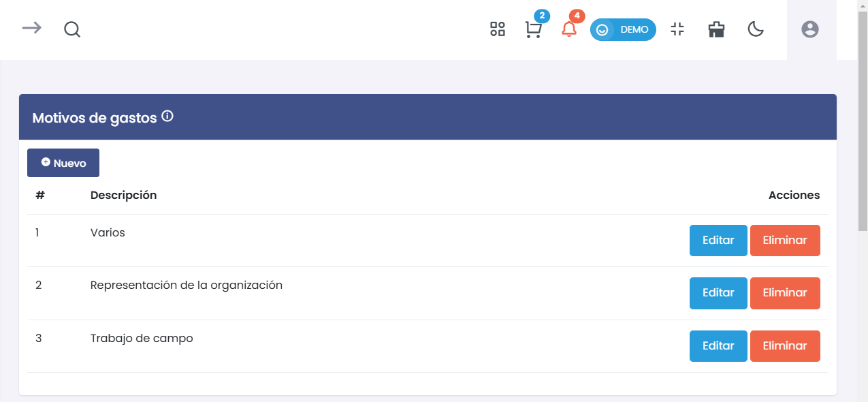868x402 pixels.
Task: Click the vertical page scrollbar
Action: point(862,136)
